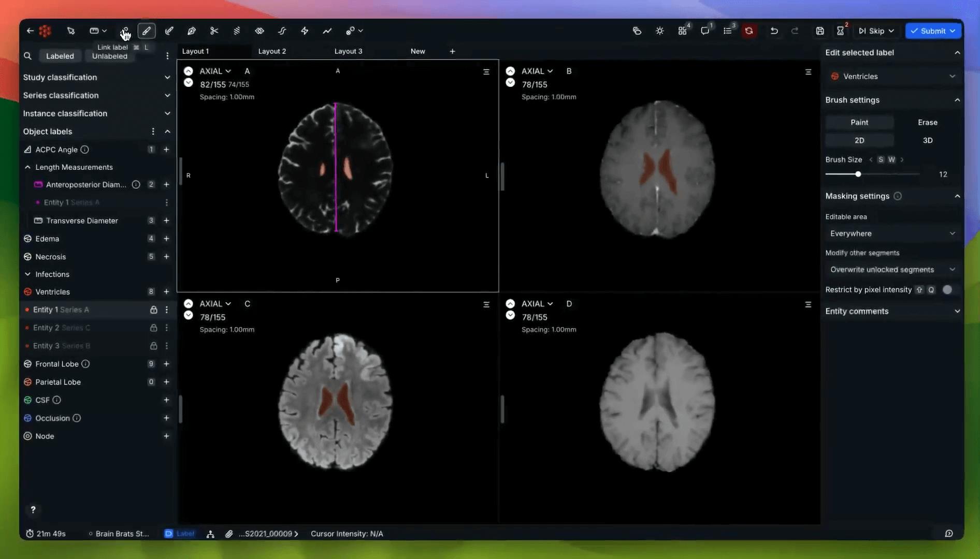Open options menu for Ventricles Entity 1
The width and height of the screenshot is (980, 559).
coord(166,310)
